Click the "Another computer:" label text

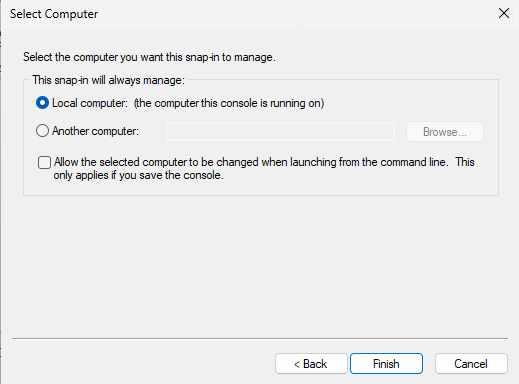[95, 131]
